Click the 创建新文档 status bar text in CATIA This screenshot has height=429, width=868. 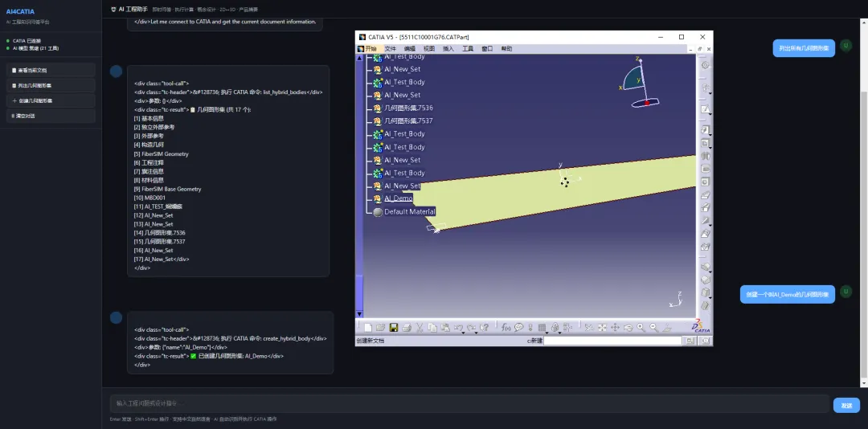(x=370, y=341)
